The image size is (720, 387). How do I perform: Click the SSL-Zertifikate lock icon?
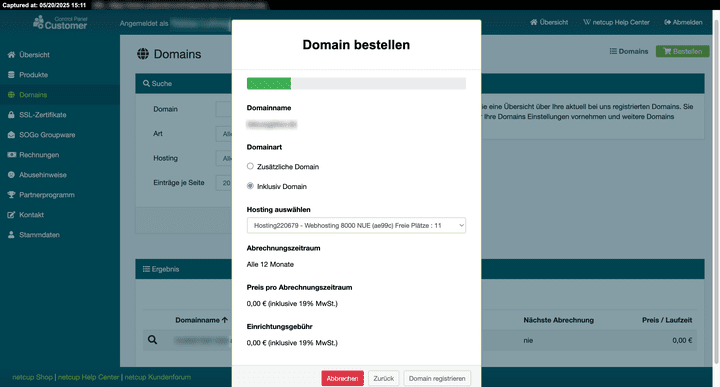click(11, 115)
